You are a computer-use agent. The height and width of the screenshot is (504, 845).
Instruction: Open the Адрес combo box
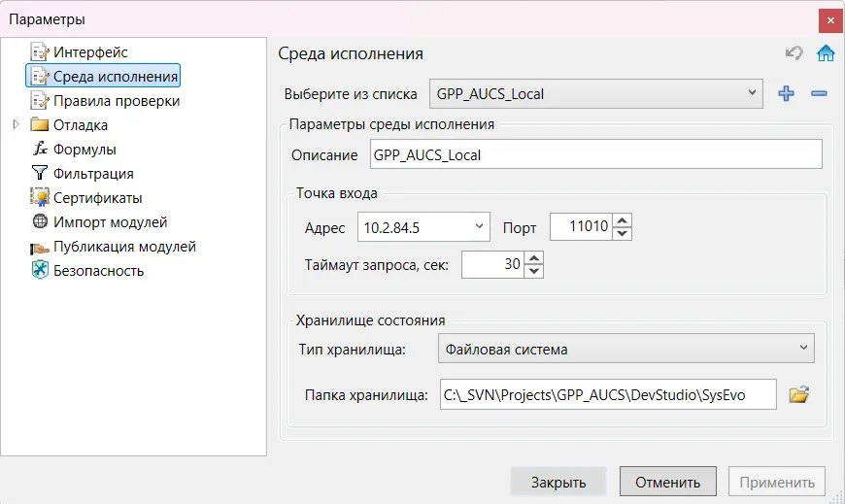click(x=423, y=227)
